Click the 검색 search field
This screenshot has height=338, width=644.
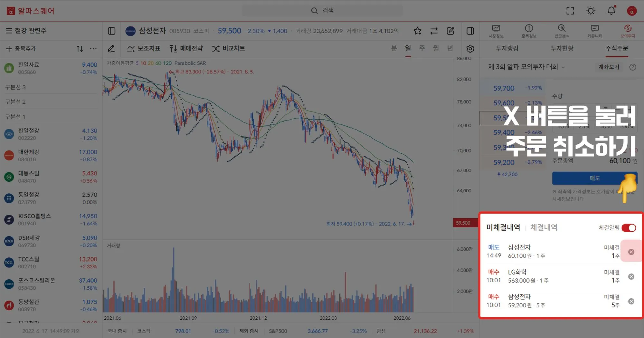tap(322, 11)
